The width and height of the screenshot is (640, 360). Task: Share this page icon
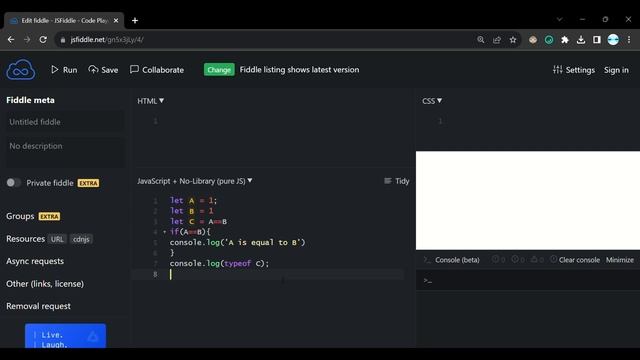(x=497, y=40)
